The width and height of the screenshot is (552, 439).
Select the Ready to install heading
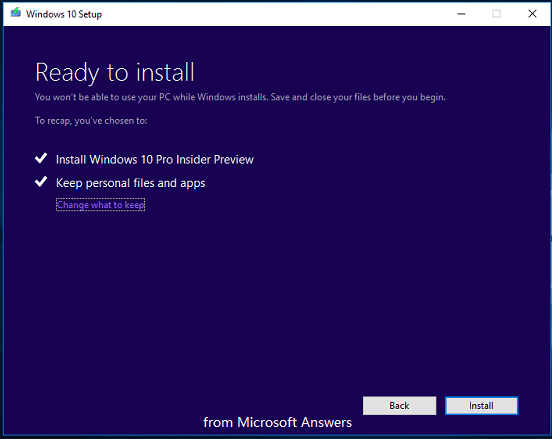tap(115, 73)
